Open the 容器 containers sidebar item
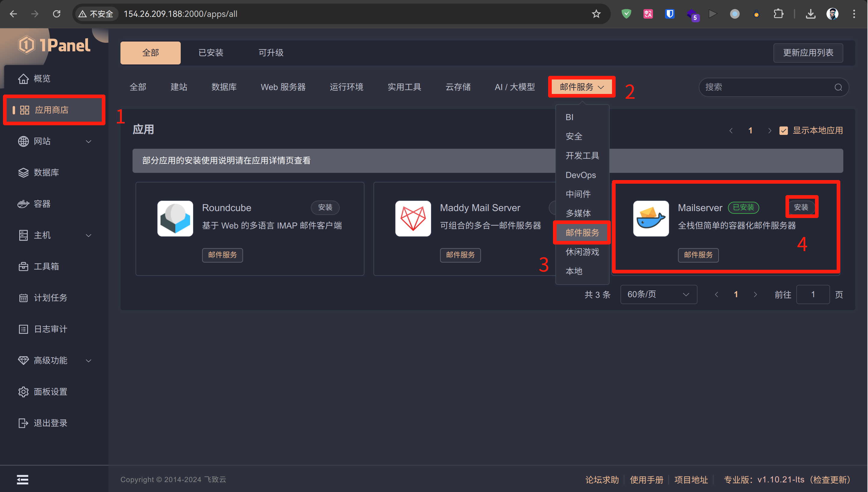868x492 pixels. tap(42, 204)
